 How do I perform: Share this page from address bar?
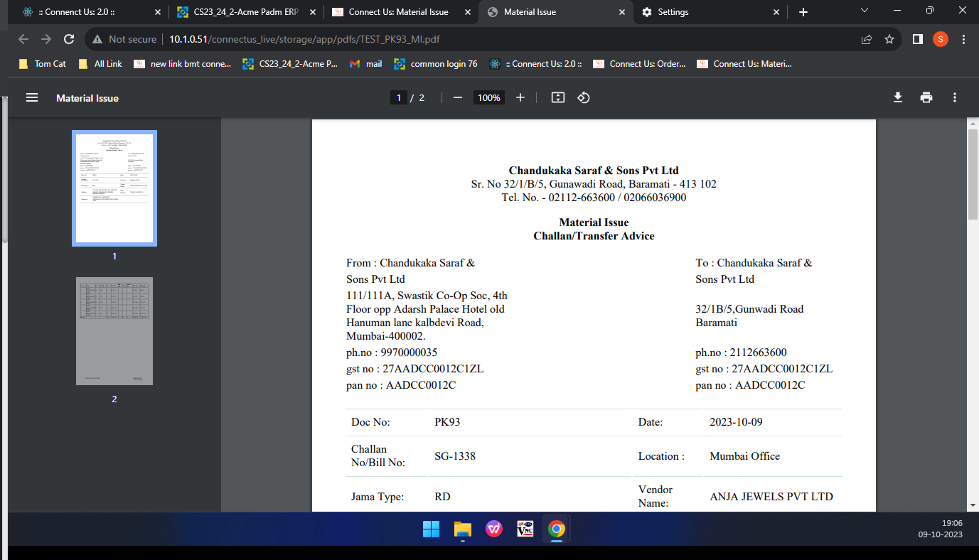click(x=867, y=39)
